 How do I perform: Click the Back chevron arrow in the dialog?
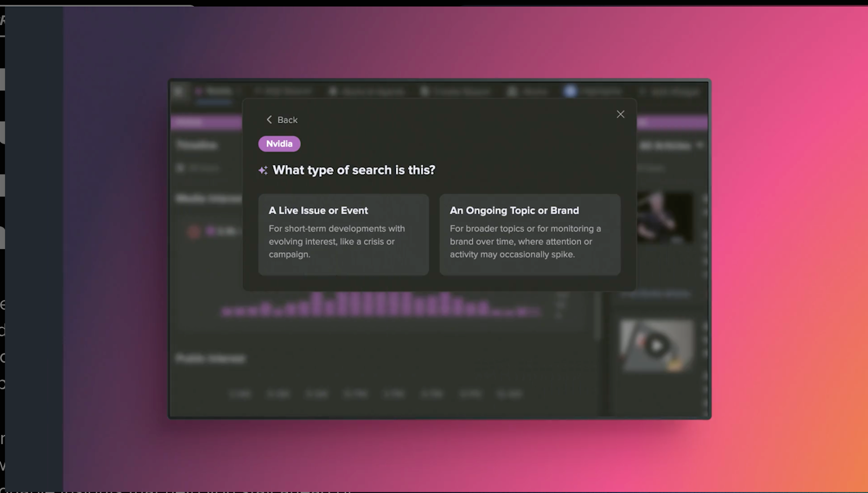(x=270, y=119)
